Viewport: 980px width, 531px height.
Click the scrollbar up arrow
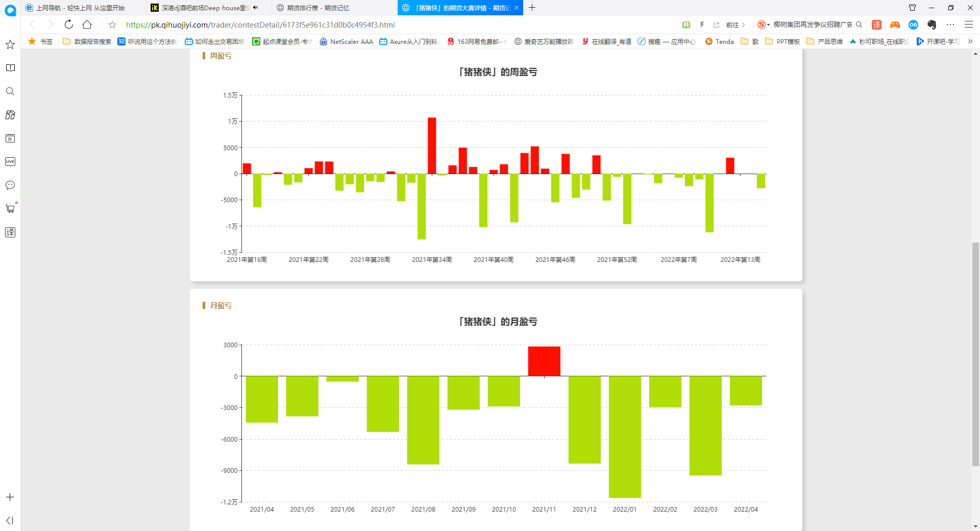(975, 53)
